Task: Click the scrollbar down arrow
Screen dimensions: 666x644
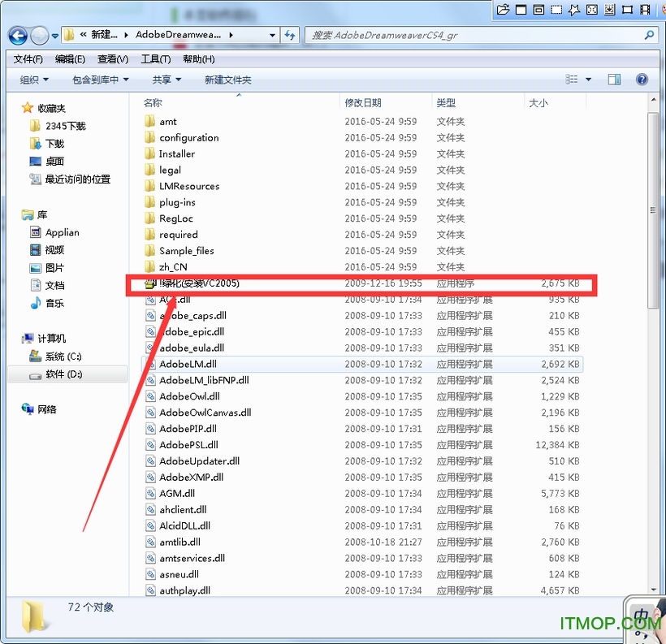Action: click(x=653, y=590)
